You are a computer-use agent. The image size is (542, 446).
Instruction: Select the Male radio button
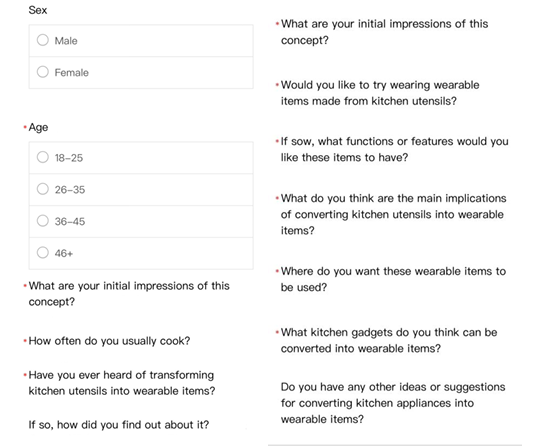click(43, 40)
